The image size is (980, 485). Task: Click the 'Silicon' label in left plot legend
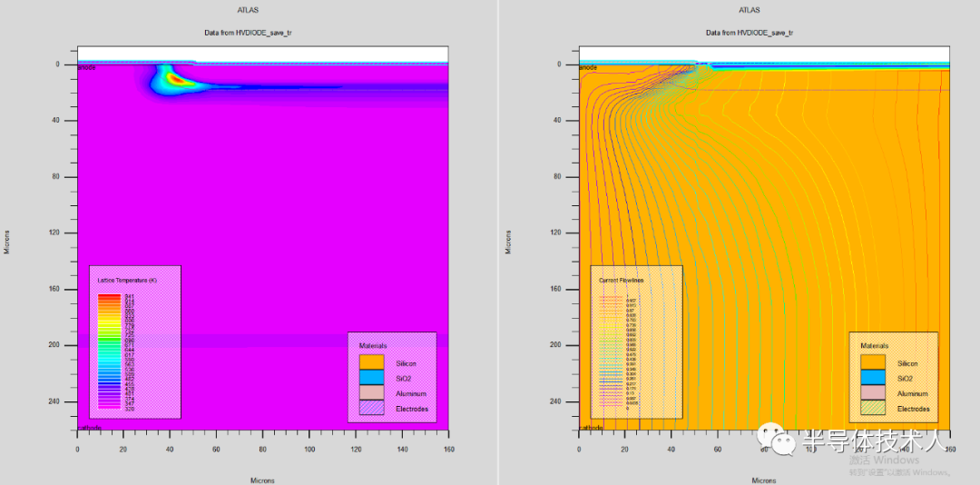click(406, 363)
